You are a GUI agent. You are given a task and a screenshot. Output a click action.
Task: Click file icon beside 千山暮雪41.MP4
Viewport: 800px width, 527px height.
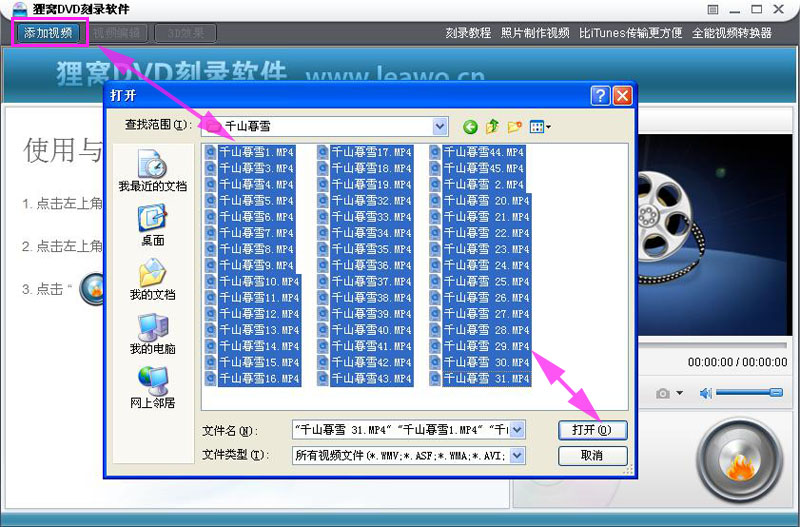coord(322,346)
